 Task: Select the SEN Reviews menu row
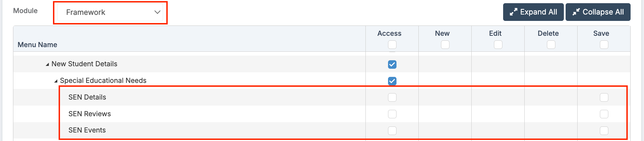tap(322, 114)
